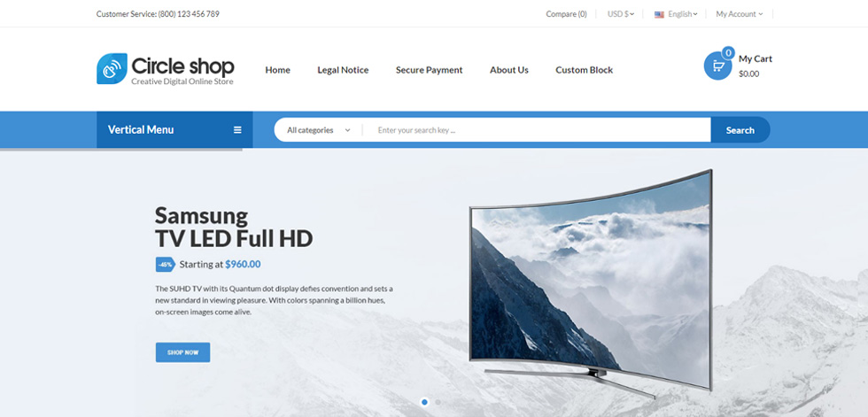Focus the search keyword input field

pyautogui.click(x=537, y=130)
